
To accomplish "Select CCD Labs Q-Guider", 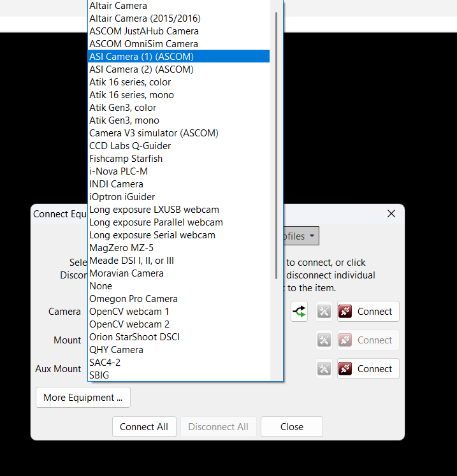I will coord(178,146).
